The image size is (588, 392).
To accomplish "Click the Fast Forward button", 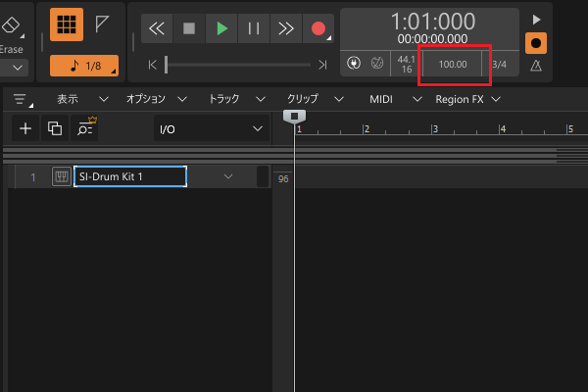I will [285, 28].
